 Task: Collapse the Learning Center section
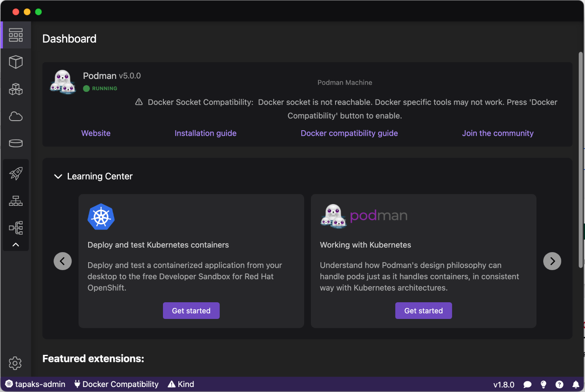[58, 177]
